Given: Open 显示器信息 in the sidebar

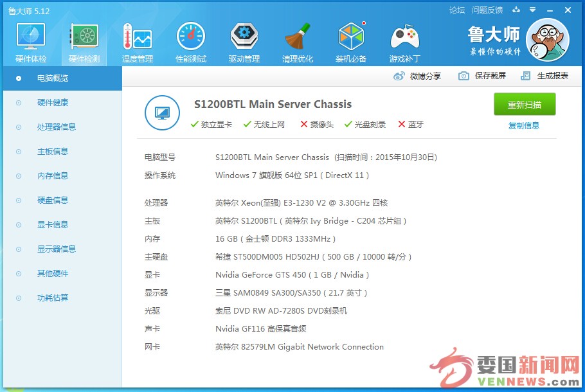Looking at the screenshot, I should [x=63, y=249].
